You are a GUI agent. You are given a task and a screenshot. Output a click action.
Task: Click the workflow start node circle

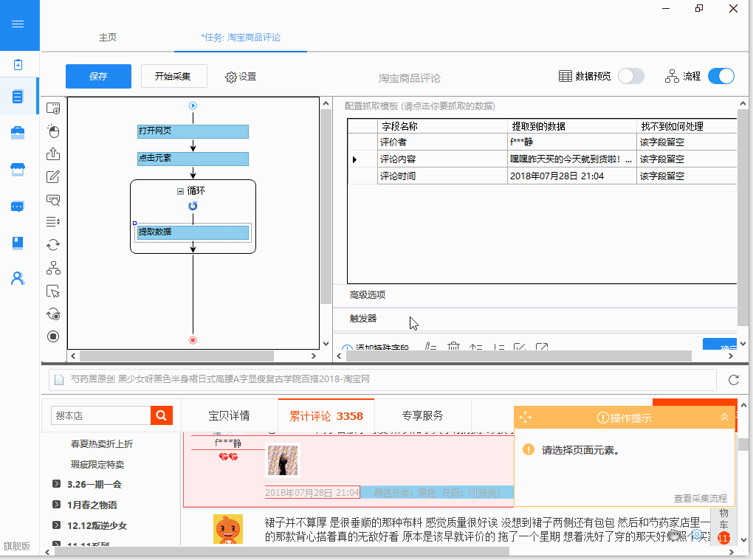(x=193, y=106)
